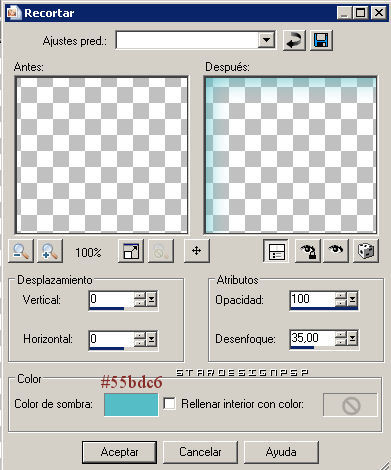
Task: Open the Desenfoque value slider dropdown
Action: pos(352,338)
